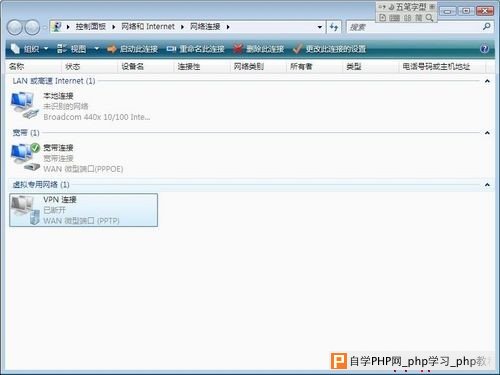Navigate to 控制面板 in breadcrumb

click(x=91, y=27)
